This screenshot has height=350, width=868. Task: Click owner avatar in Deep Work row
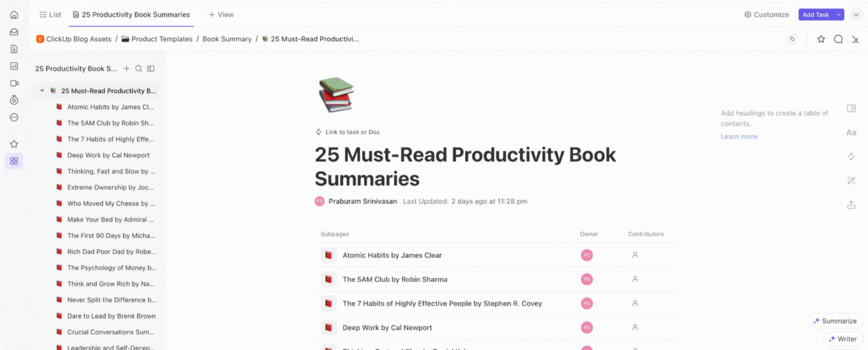tap(587, 327)
